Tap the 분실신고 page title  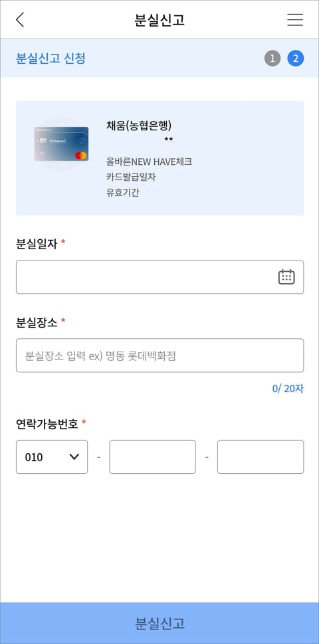pos(159,20)
